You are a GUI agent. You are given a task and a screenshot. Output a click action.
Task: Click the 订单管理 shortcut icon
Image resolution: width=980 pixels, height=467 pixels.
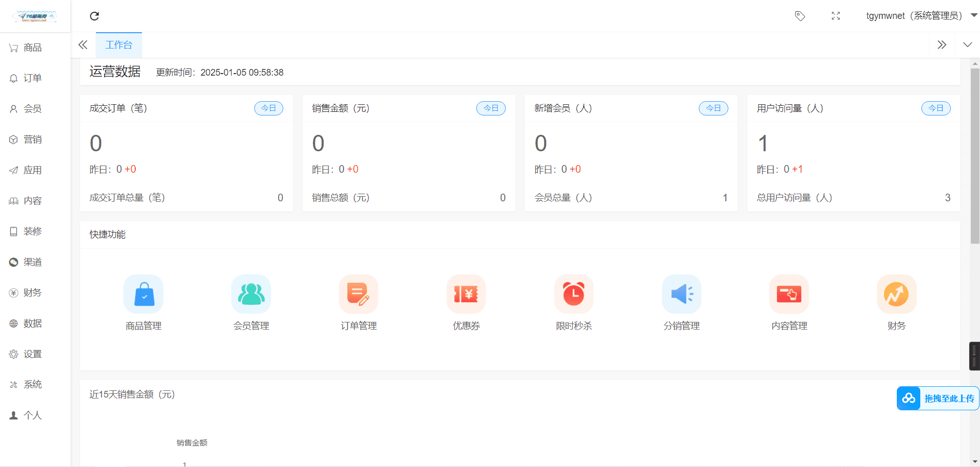coord(358,294)
